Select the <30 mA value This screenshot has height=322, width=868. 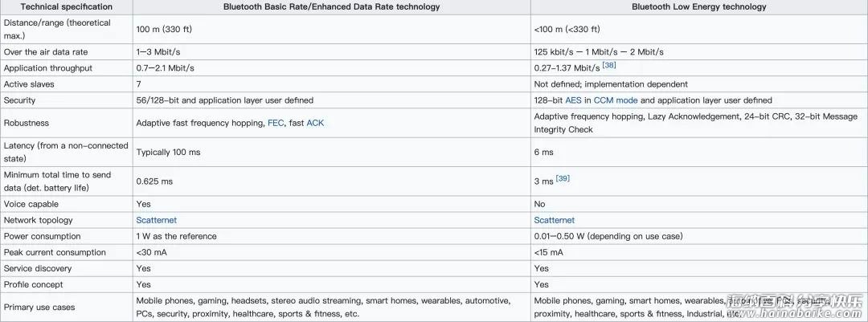click(x=152, y=252)
